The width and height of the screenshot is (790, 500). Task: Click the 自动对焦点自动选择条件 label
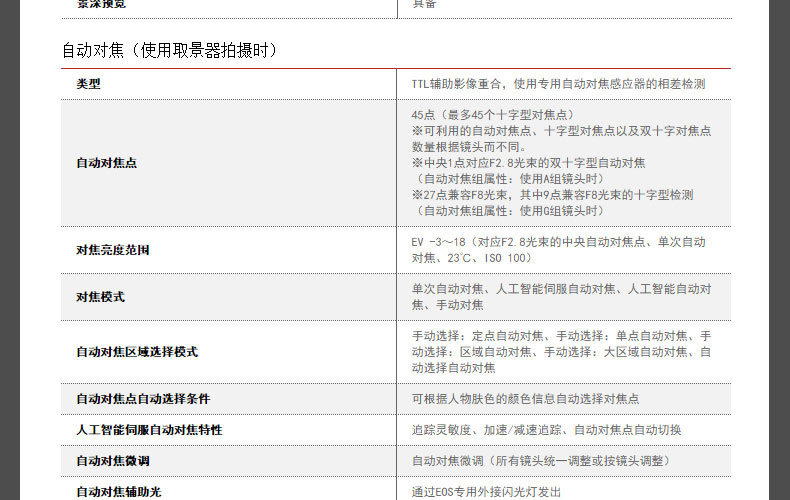[x=143, y=399]
